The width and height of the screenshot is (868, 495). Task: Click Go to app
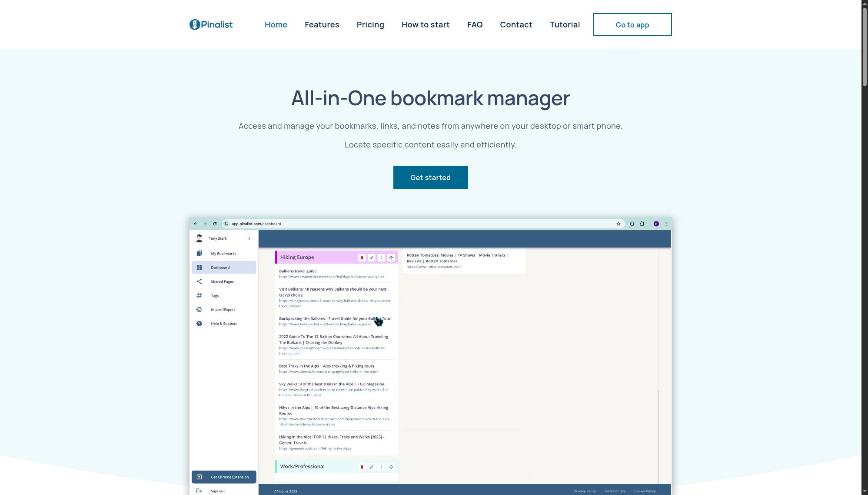[x=632, y=24]
